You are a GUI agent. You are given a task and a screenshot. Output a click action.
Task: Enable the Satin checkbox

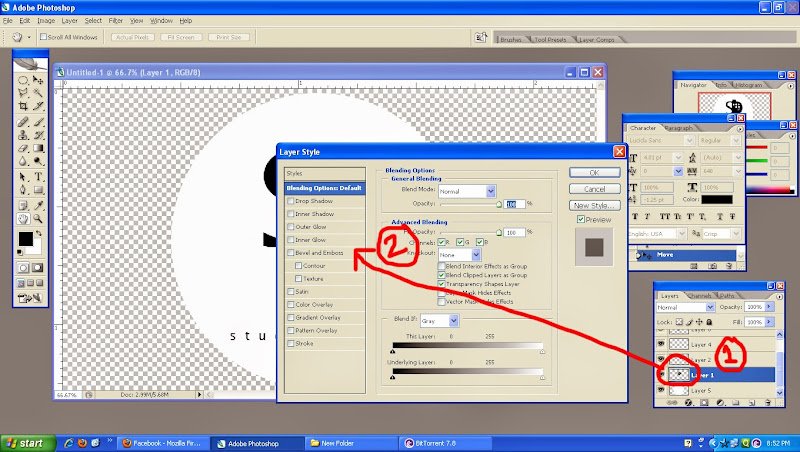(291, 291)
